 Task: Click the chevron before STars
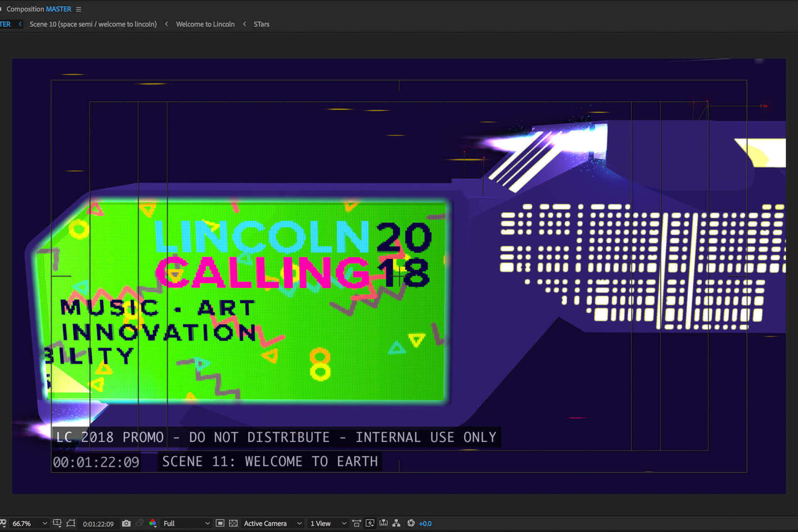(244, 24)
